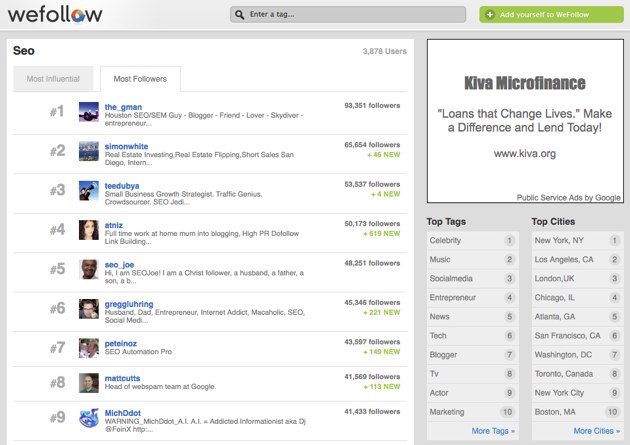
Task: Open Tech tag
Action: tap(472, 336)
